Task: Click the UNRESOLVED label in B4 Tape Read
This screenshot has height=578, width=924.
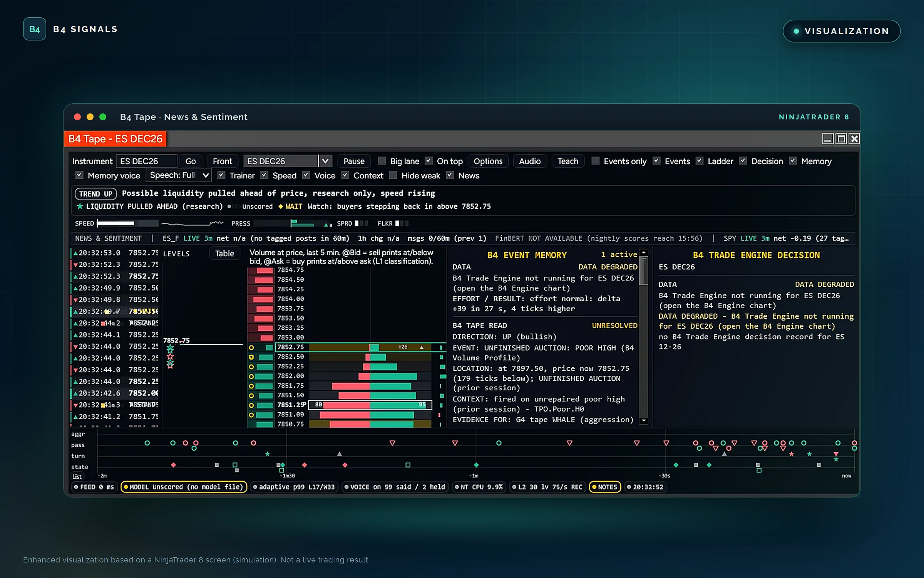Action: click(x=614, y=326)
